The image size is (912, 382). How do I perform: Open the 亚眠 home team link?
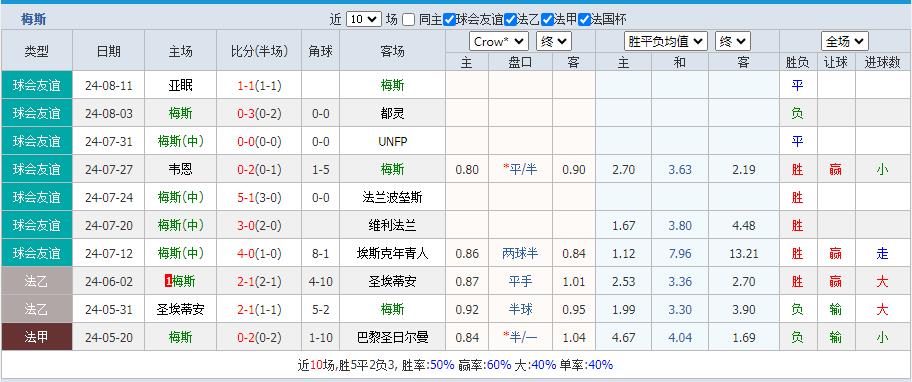tap(180, 85)
